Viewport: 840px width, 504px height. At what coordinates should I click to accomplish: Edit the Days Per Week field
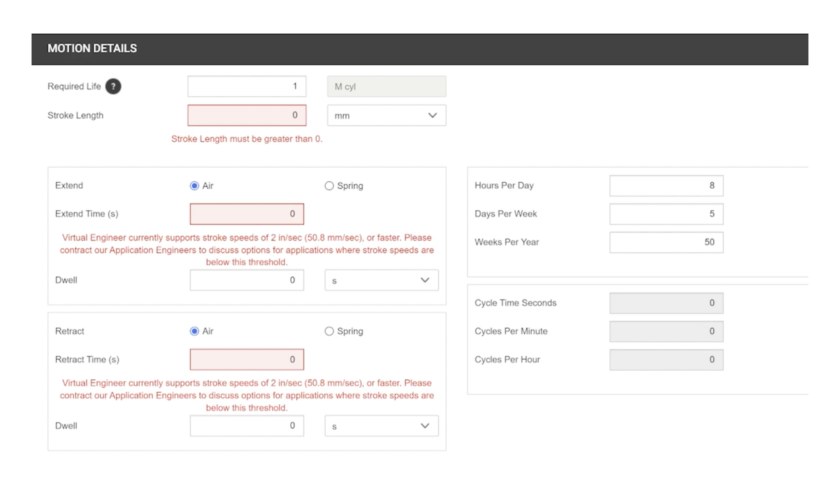pos(666,214)
